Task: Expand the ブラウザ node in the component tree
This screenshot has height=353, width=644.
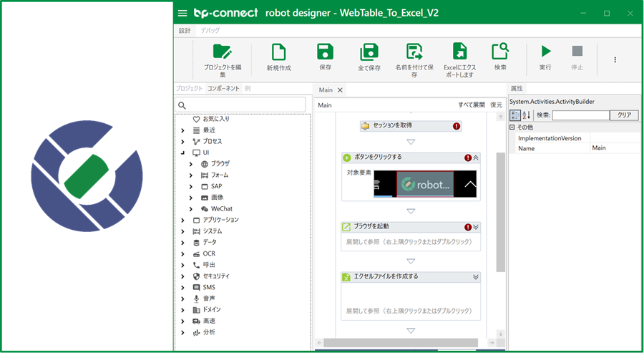Action: pos(191,164)
